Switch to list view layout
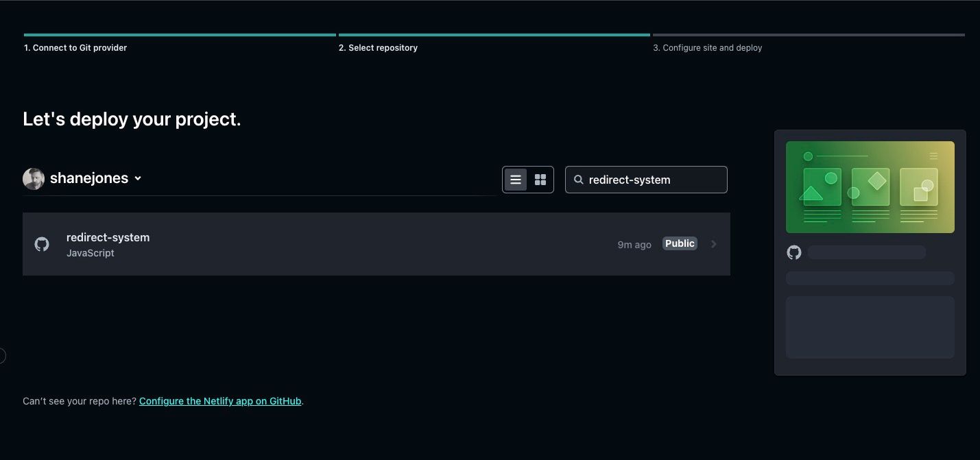Image resolution: width=980 pixels, height=460 pixels. 516,180
